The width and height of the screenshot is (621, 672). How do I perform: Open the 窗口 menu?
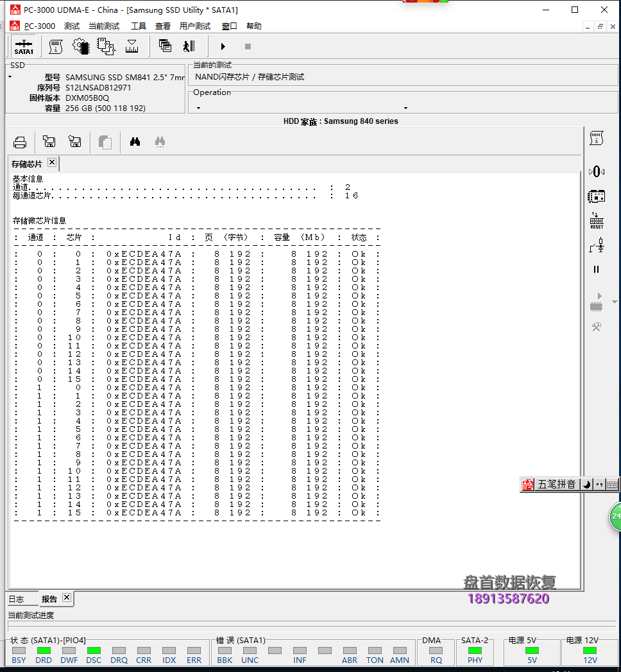pos(229,26)
